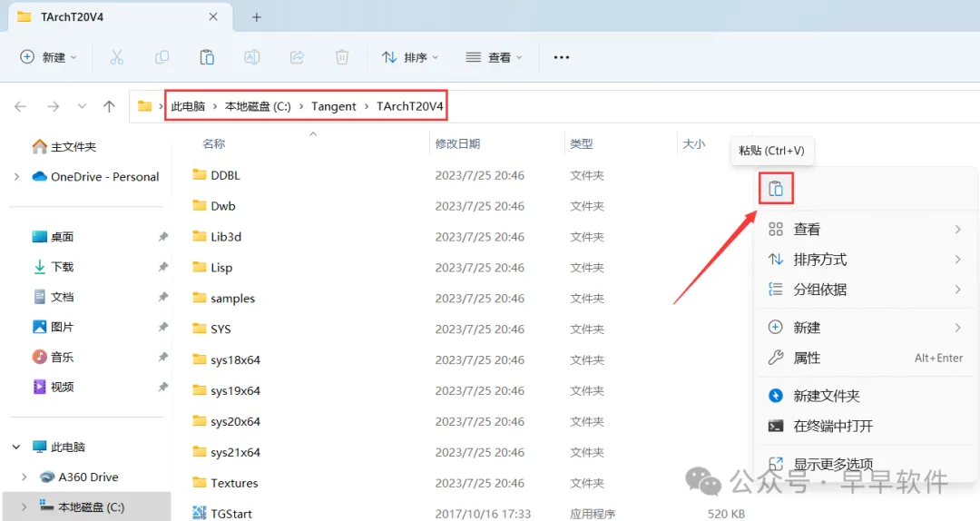
Task: Open the 查看 view dropdown in toolbar
Action: [494, 57]
